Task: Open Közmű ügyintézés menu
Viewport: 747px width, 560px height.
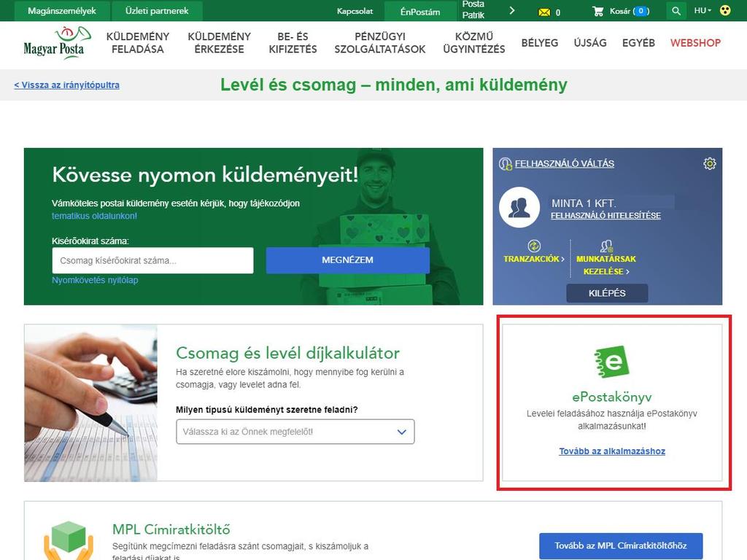Action: pos(474,43)
